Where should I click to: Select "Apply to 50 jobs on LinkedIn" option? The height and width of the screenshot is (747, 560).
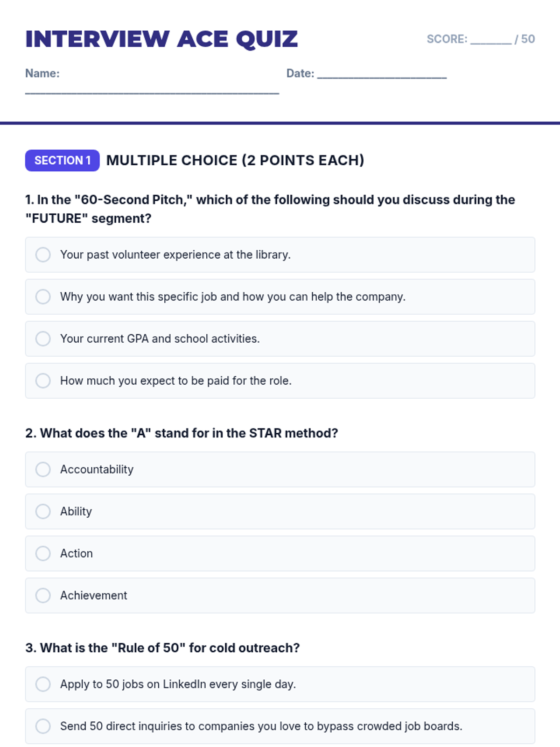43,684
